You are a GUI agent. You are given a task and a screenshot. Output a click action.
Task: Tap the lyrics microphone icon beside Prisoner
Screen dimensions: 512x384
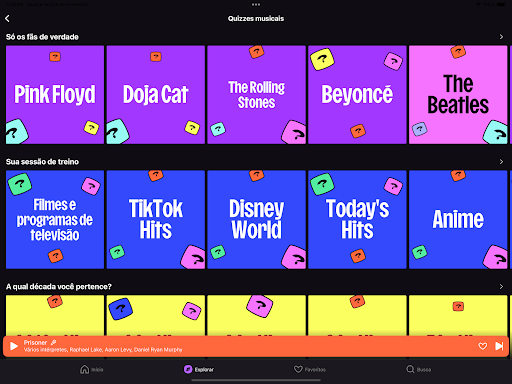tap(53, 342)
